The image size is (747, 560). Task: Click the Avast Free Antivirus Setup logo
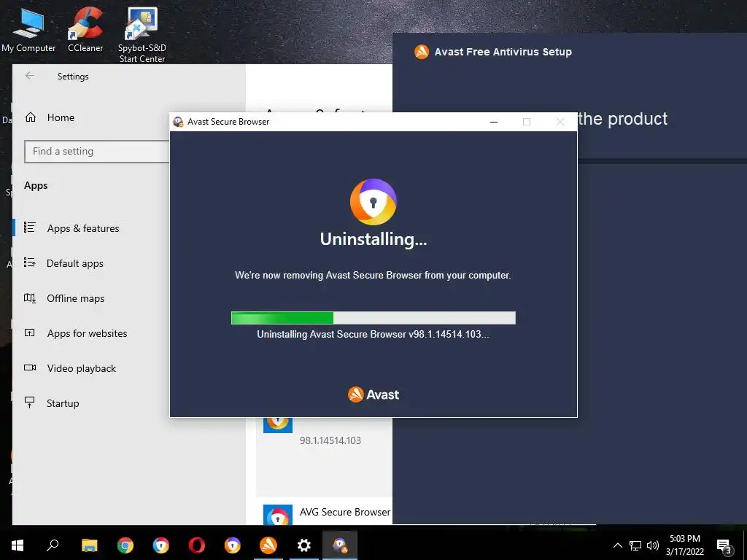pos(421,52)
